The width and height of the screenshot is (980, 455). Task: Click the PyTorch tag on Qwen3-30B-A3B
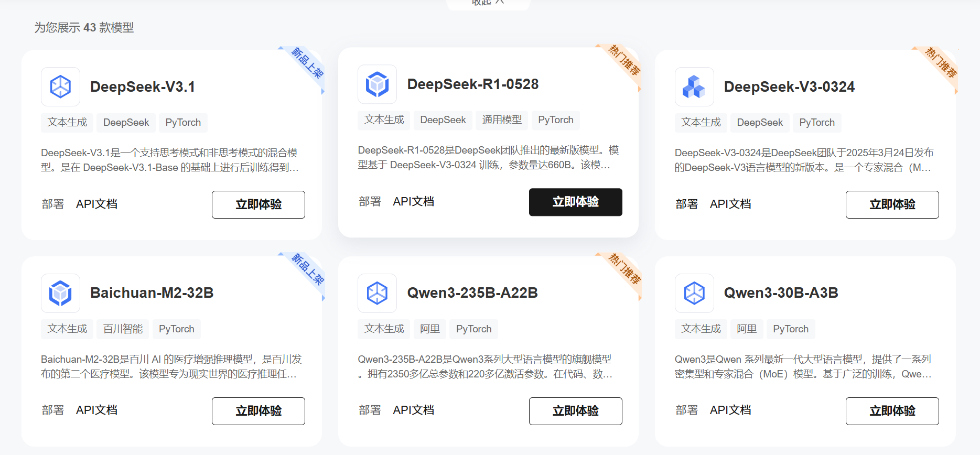791,329
